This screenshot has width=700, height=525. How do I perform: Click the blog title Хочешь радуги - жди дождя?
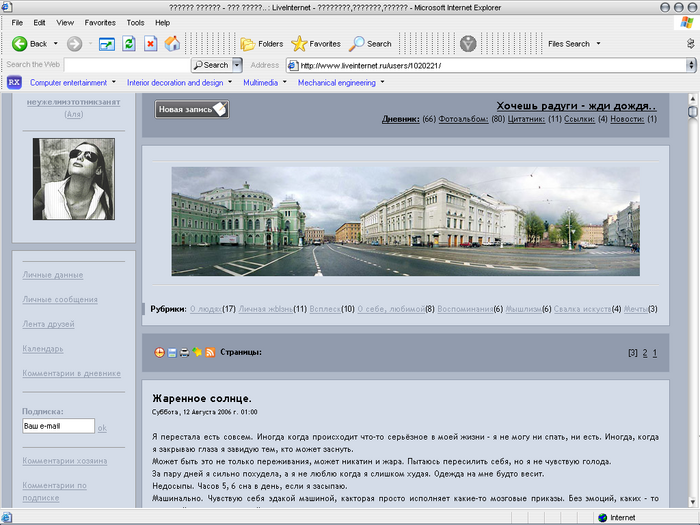click(576, 106)
